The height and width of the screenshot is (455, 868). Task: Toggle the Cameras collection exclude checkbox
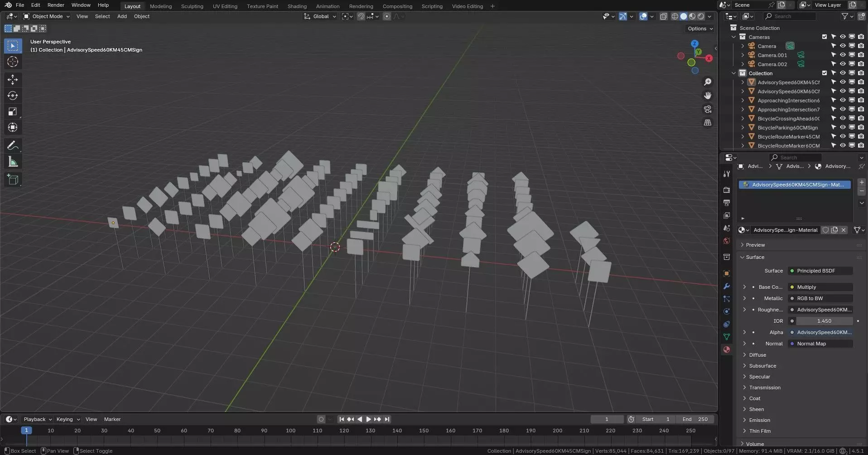point(825,37)
